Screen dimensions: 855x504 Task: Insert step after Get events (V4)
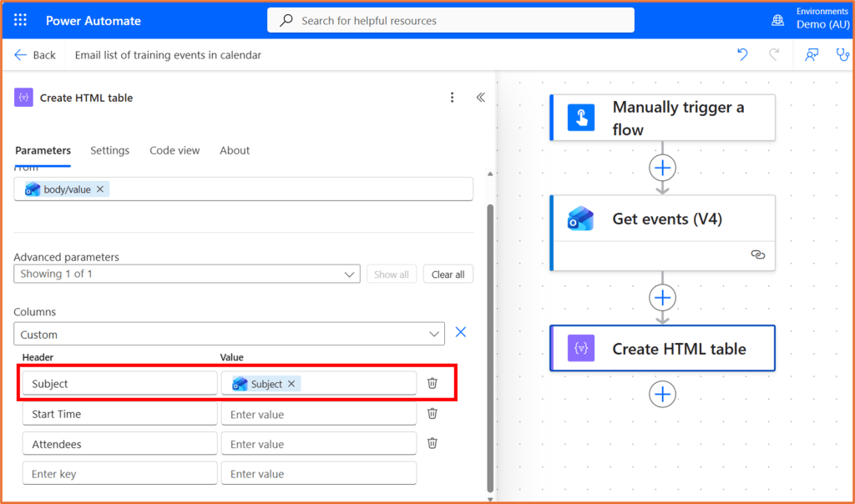(662, 298)
